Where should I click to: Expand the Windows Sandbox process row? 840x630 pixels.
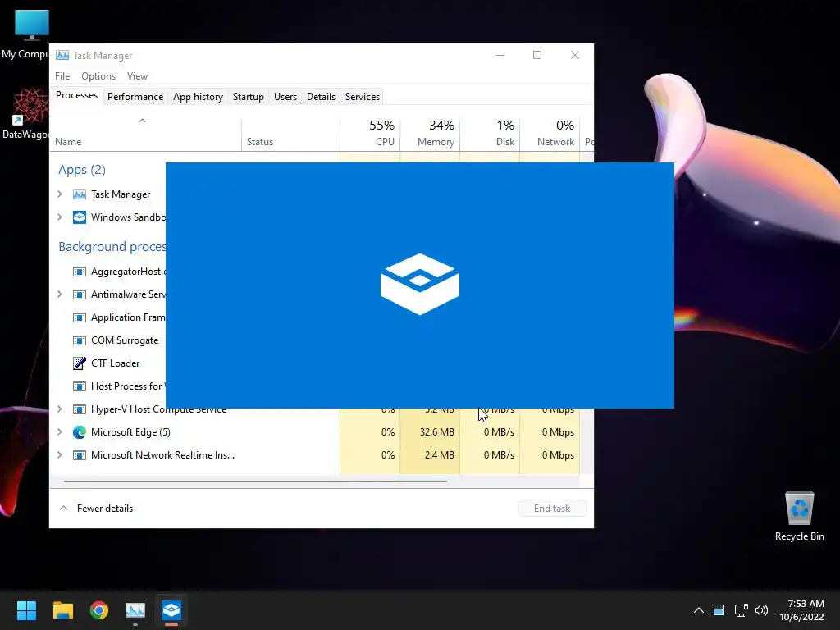pyautogui.click(x=59, y=217)
